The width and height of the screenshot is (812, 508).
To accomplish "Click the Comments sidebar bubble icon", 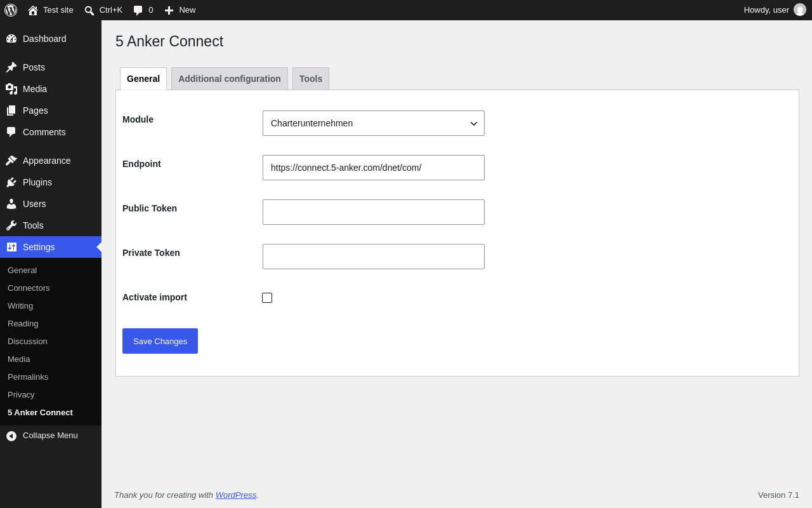I will pyautogui.click(x=11, y=132).
